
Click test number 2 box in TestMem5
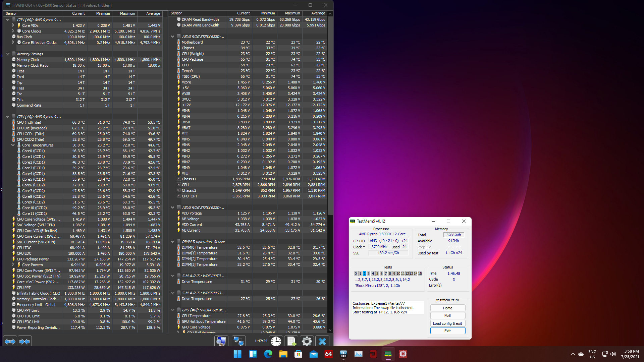pos(364,274)
